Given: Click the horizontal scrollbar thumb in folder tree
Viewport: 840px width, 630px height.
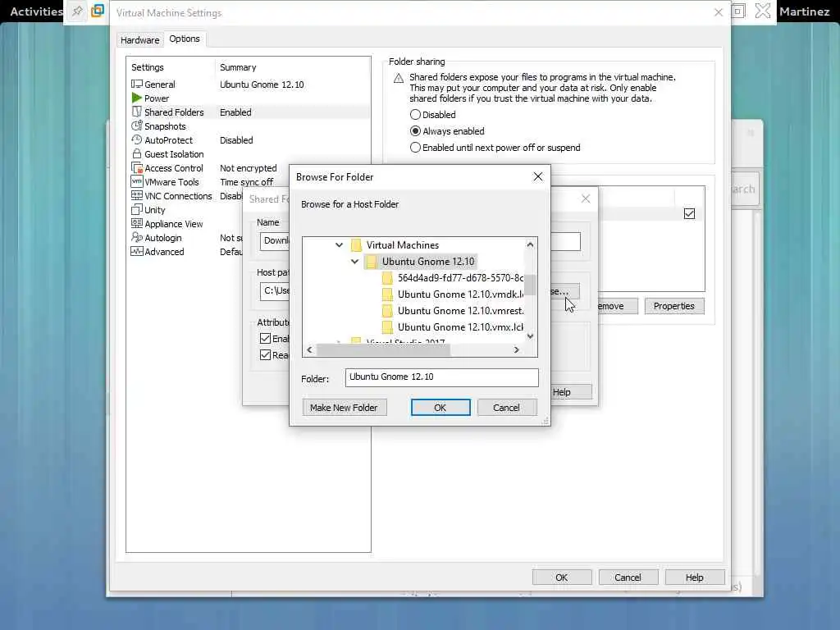Looking at the screenshot, I should click(x=384, y=349).
